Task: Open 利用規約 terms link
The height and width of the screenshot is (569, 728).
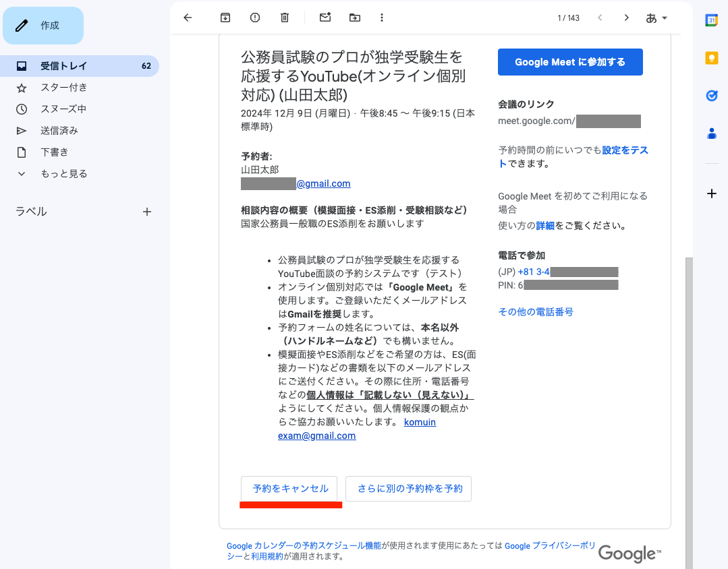Action: (x=267, y=556)
